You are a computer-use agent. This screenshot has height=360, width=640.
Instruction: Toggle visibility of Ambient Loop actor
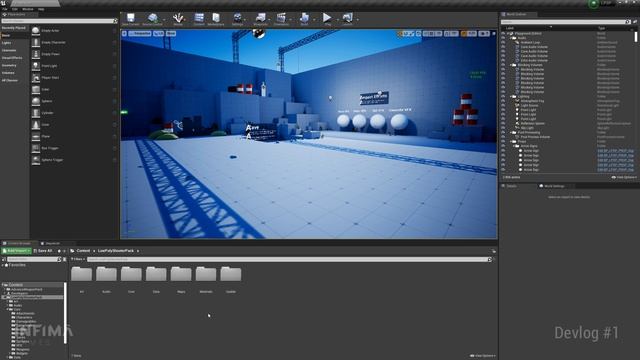click(x=503, y=42)
